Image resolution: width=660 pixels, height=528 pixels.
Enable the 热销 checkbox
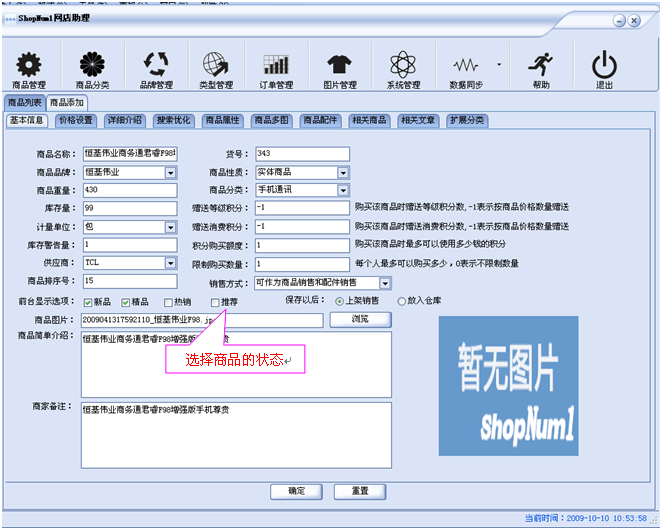point(168,302)
